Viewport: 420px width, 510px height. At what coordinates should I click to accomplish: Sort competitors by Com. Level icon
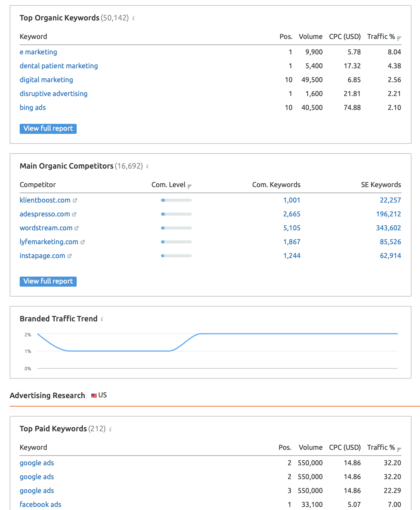click(x=189, y=186)
